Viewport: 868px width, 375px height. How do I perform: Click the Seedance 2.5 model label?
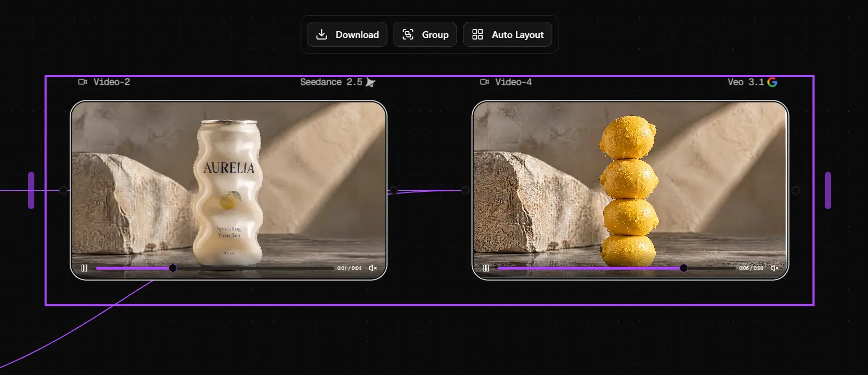tap(331, 82)
